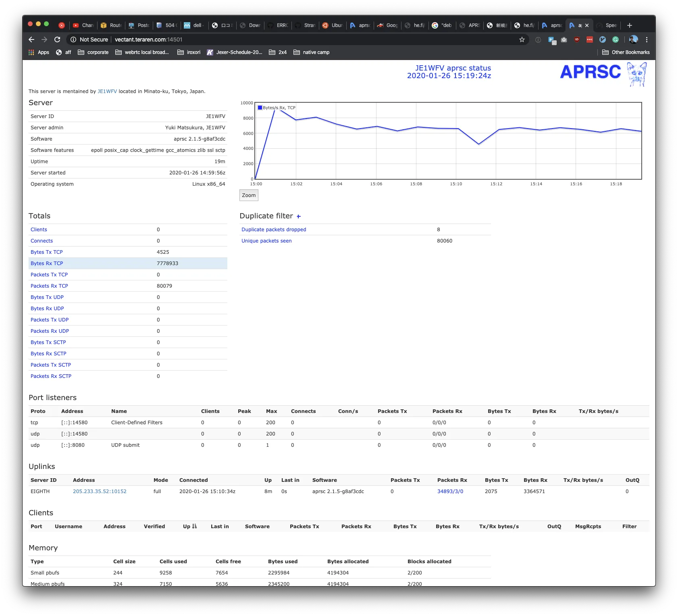Click the Bytes/s Rx, TCP legend swatch

pos(260,108)
